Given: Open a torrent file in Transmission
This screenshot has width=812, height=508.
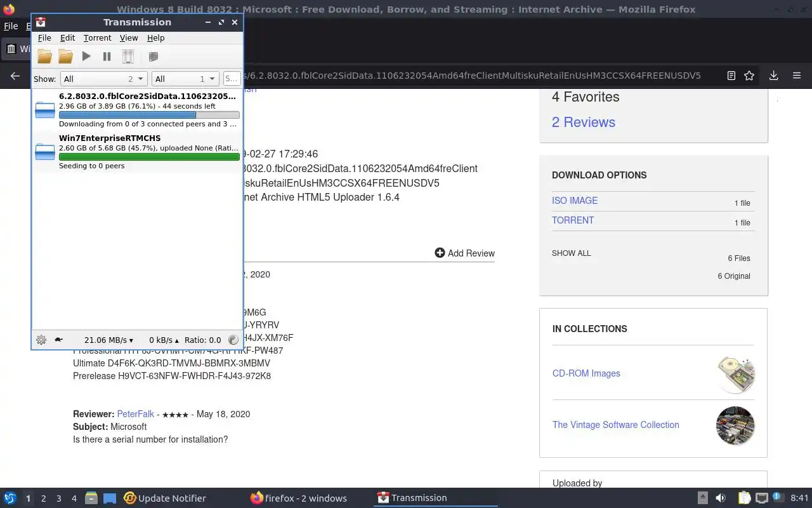Looking at the screenshot, I should tap(44, 57).
